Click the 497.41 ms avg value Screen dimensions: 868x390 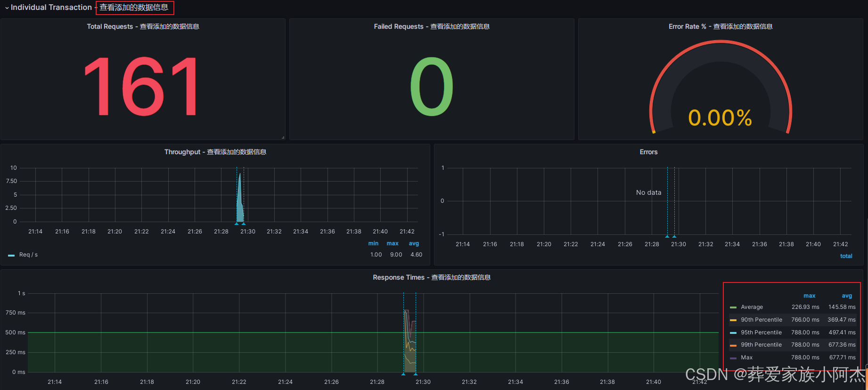pos(842,332)
